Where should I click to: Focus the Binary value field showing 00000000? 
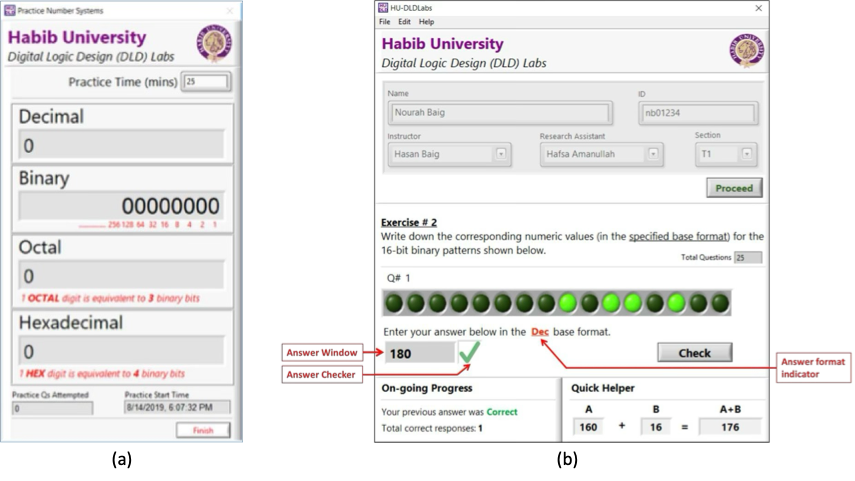click(122, 206)
